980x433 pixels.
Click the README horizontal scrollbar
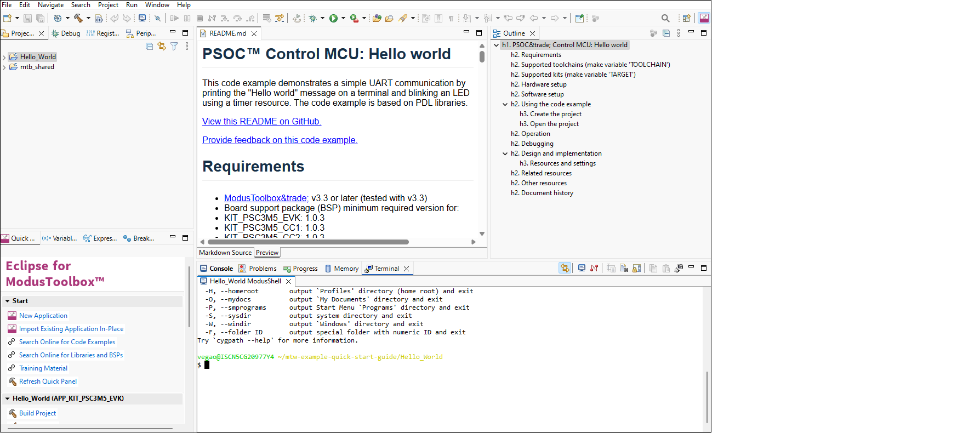point(308,242)
